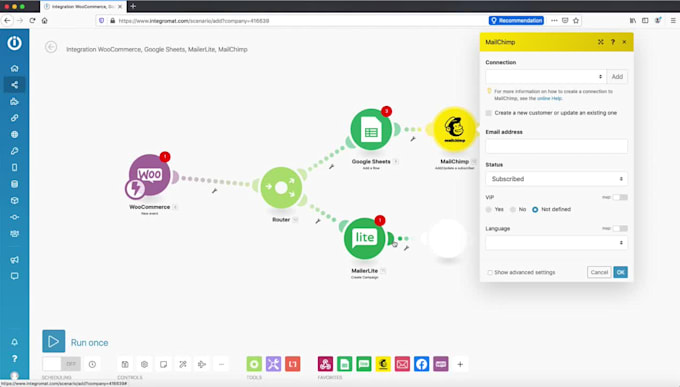Open more controls ellipsis button
This screenshot has width=680, height=387.
(x=222, y=364)
